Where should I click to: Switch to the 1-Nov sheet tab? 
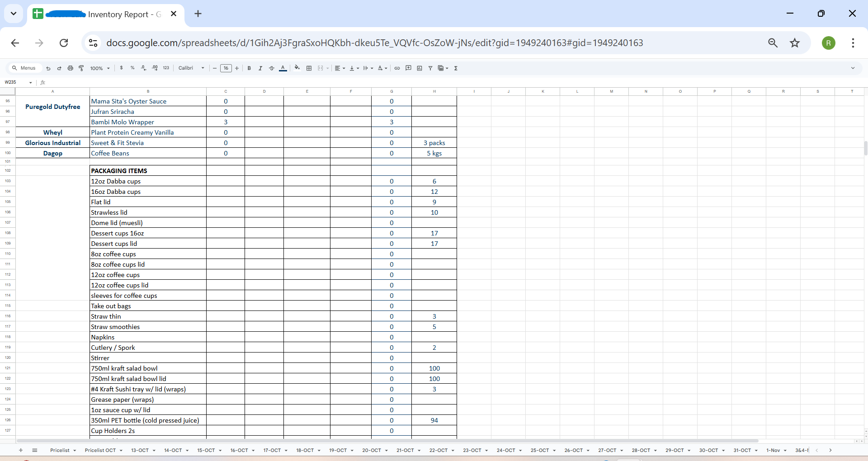click(773, 450)
